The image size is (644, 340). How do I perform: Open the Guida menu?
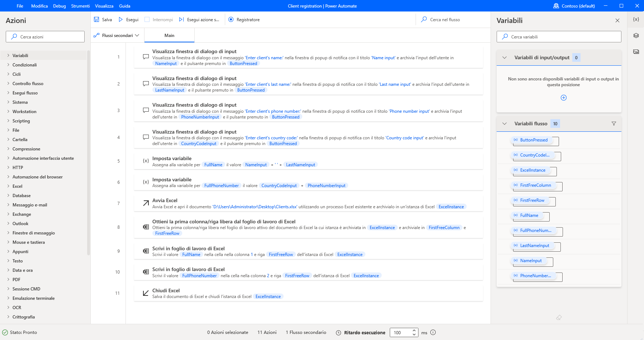click(125, 6)
